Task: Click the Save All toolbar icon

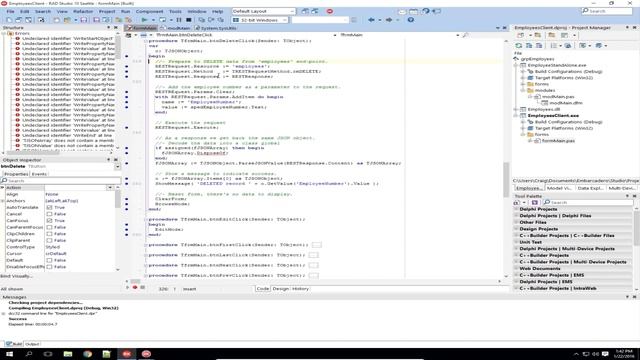Action: tap(96, 20)
